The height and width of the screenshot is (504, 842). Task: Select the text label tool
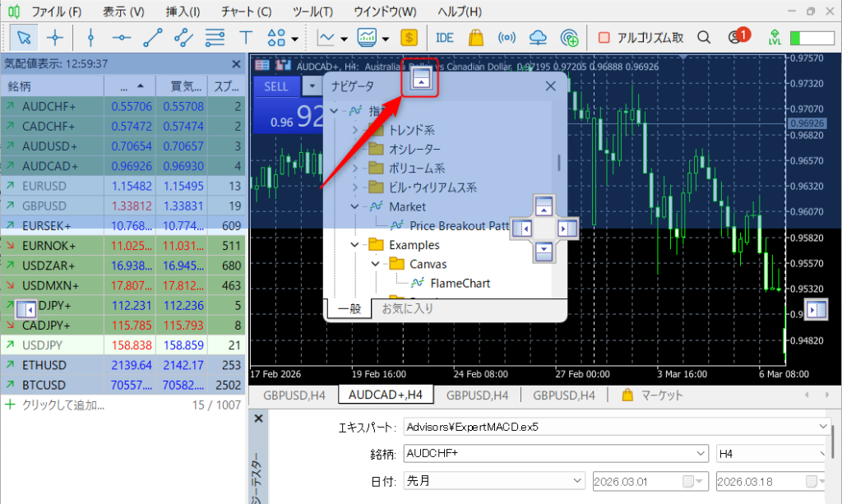tap(245, 37)
